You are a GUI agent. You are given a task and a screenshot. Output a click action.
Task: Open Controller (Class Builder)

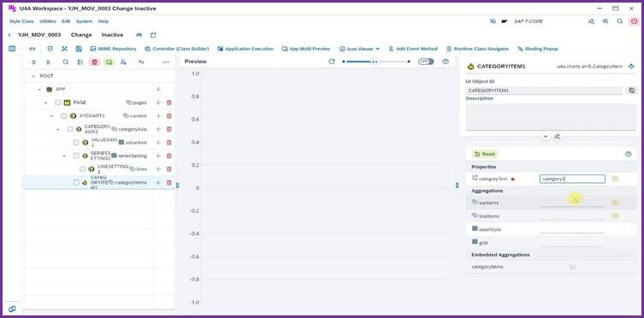click(176, 49)
